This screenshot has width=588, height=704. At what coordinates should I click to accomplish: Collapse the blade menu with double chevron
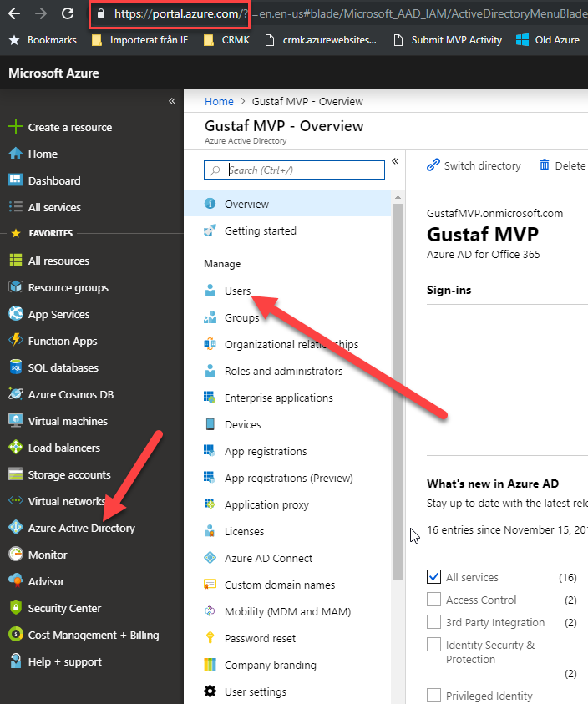(x=395, y=161)
